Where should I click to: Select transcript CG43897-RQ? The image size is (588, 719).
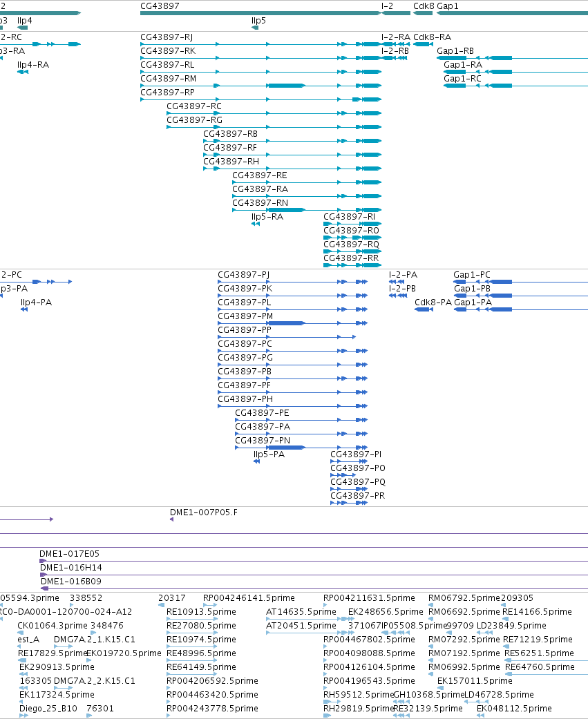(351, 244)
